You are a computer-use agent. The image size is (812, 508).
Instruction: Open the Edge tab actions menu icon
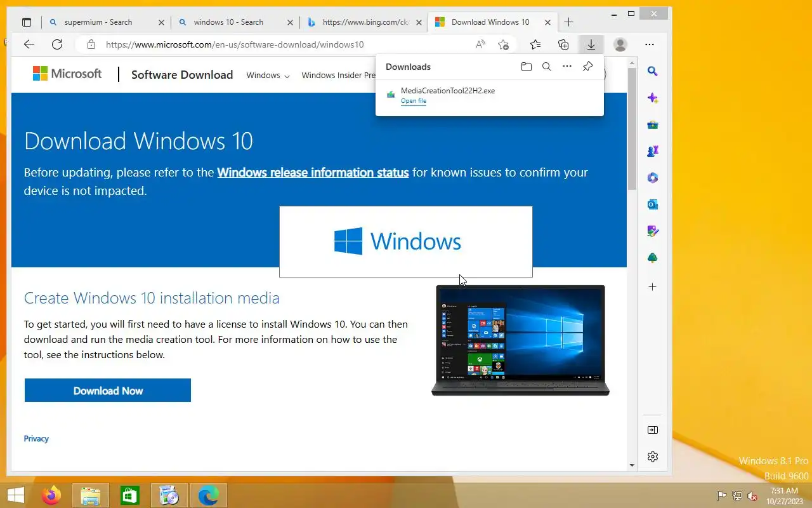(x=27, y=22)
